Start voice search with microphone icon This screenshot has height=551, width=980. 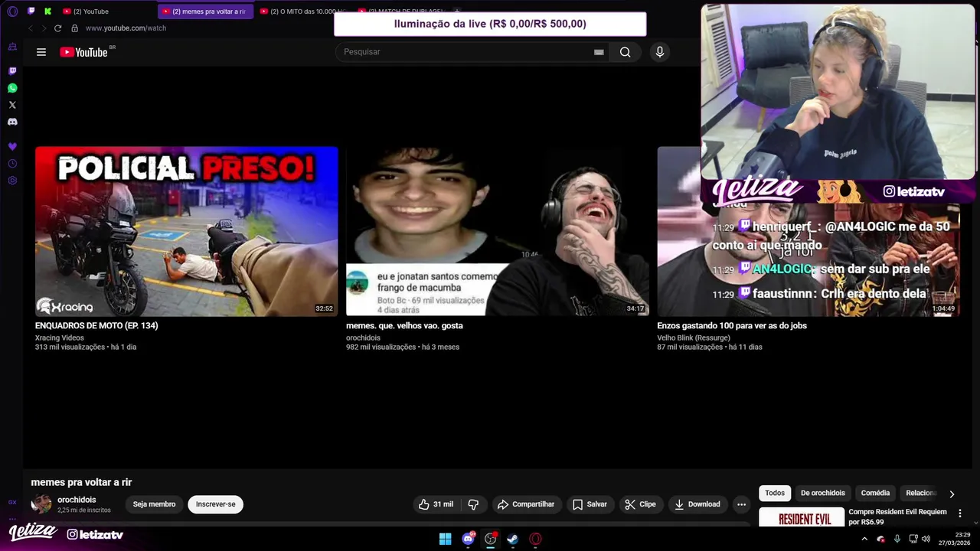659,52
